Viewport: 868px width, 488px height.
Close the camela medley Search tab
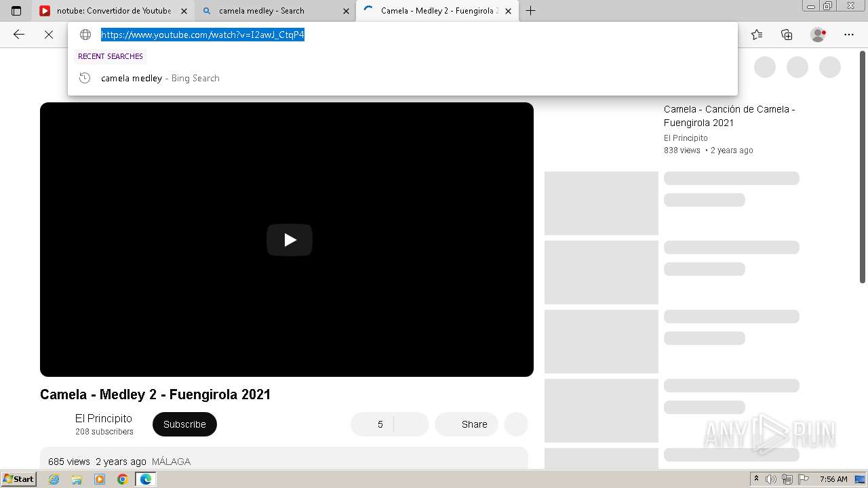[x=346, y=11]
